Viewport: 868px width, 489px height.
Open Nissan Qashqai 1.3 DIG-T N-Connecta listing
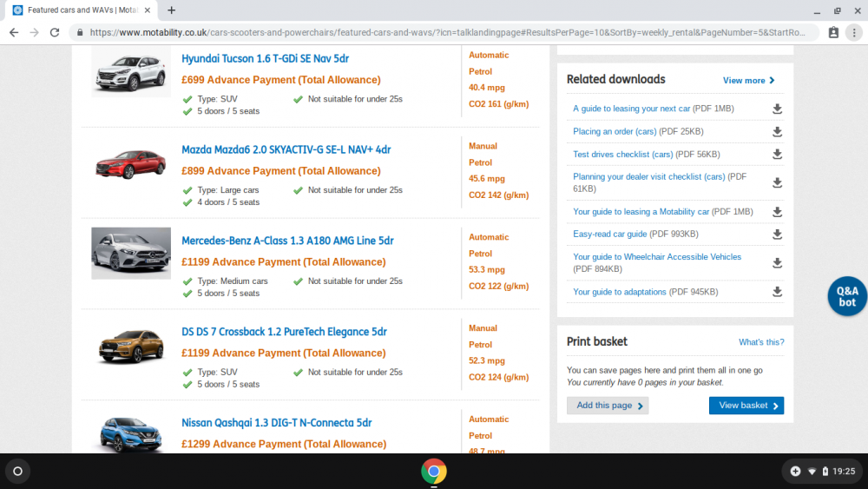[x=276, y=423]
